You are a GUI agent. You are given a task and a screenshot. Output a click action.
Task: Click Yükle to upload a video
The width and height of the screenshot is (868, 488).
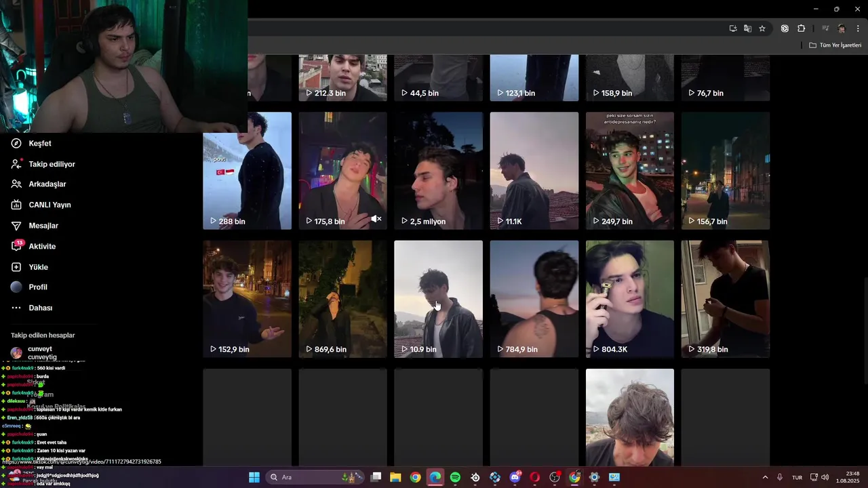pos(29,267)
